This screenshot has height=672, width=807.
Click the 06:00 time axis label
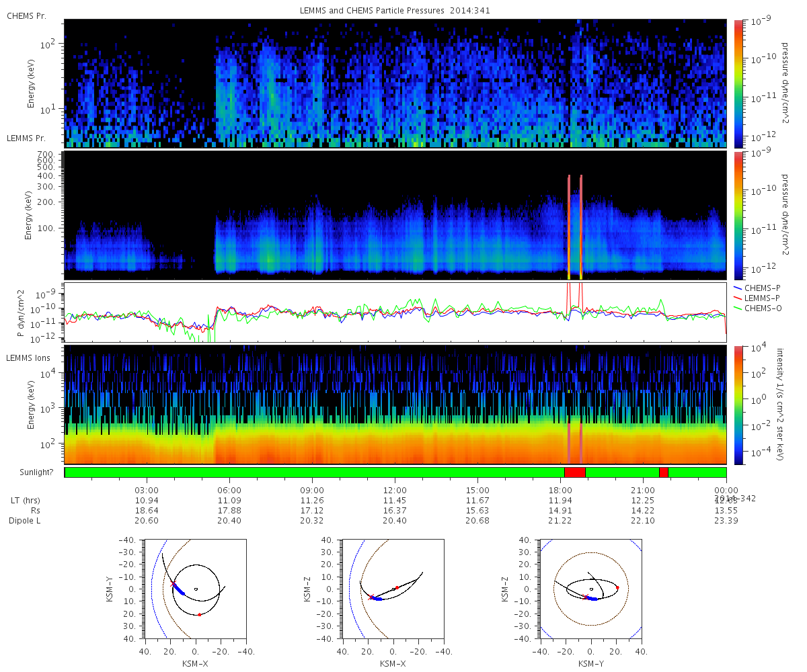[229, 490]
